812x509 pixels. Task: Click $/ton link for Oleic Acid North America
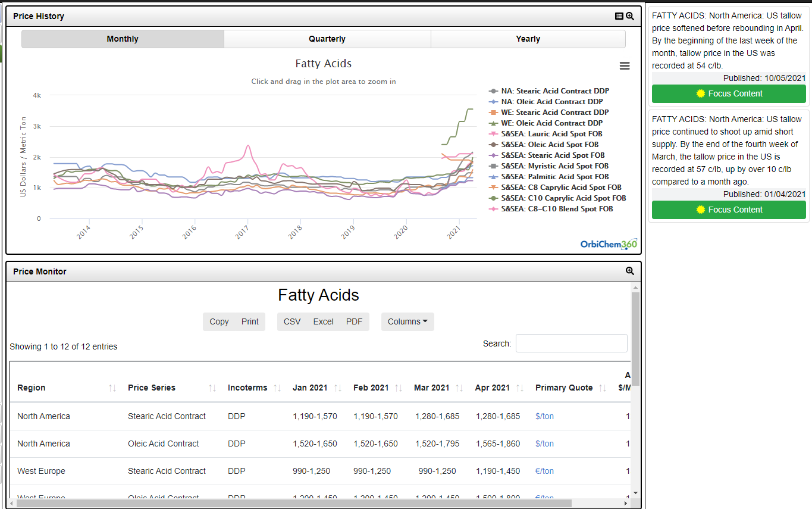click(x=544, y=444)
